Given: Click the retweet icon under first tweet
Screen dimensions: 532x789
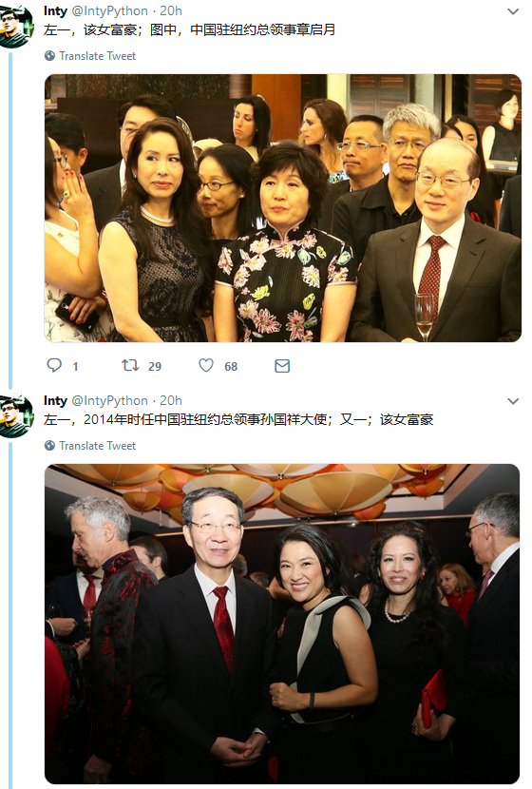Looking at the screenshot, I should [x=130, y=365].
